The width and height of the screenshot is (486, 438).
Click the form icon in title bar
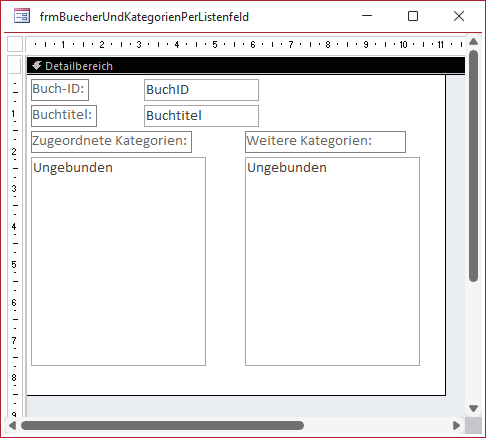click(22, 16)
